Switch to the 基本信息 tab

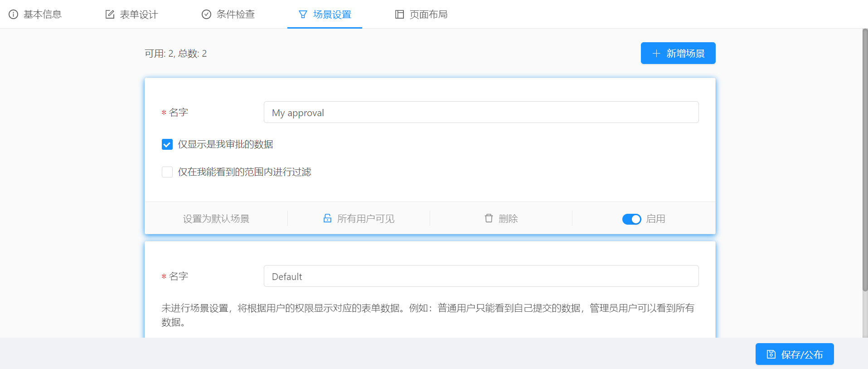42,15
